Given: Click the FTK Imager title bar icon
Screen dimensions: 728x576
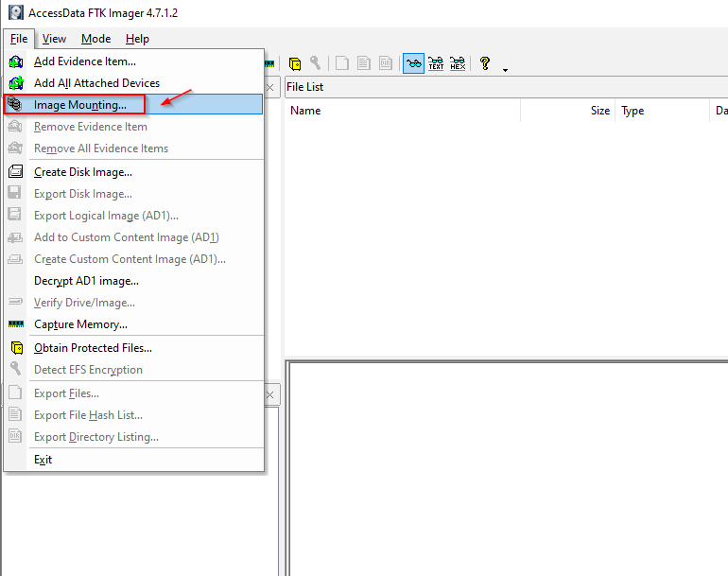Looking at the screenshot, I should click(x=16, y=12).
